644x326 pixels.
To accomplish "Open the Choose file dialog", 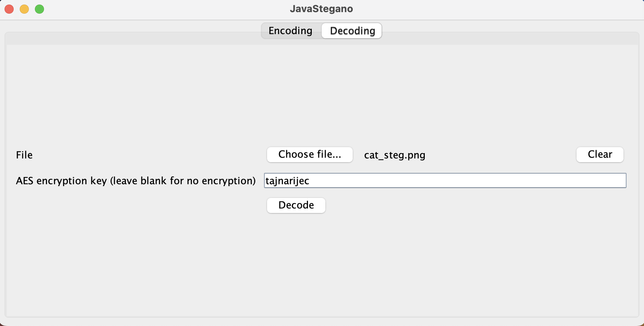I will pos(309,155).
